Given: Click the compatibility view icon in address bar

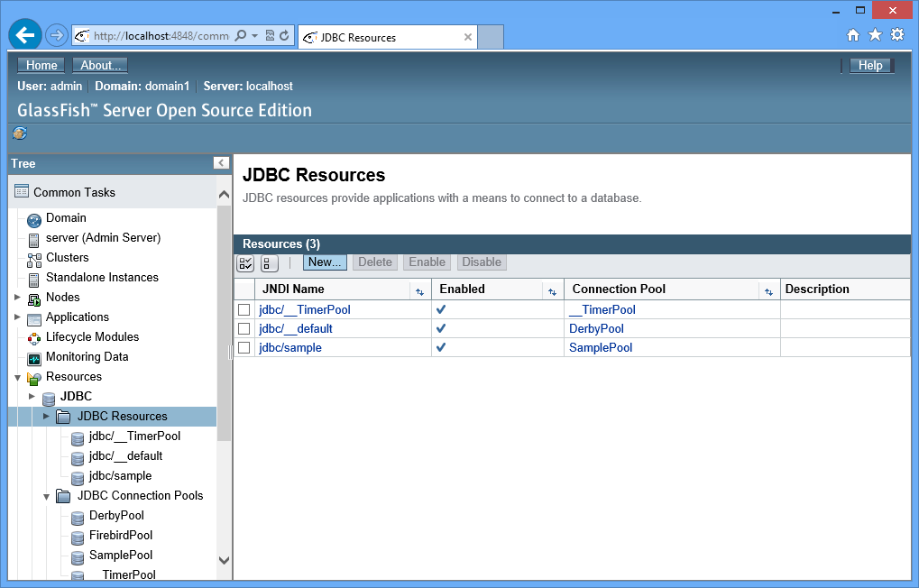Looking at the screenshot, I should [270, 36].
